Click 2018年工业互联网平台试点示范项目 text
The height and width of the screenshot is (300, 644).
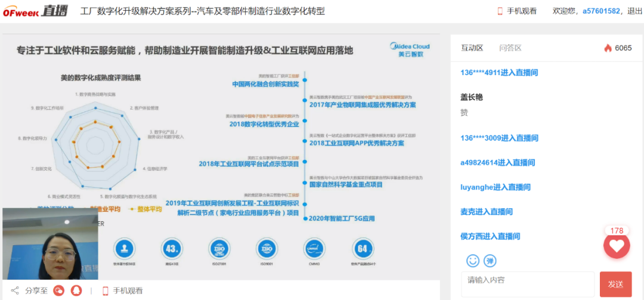[249, 164]
